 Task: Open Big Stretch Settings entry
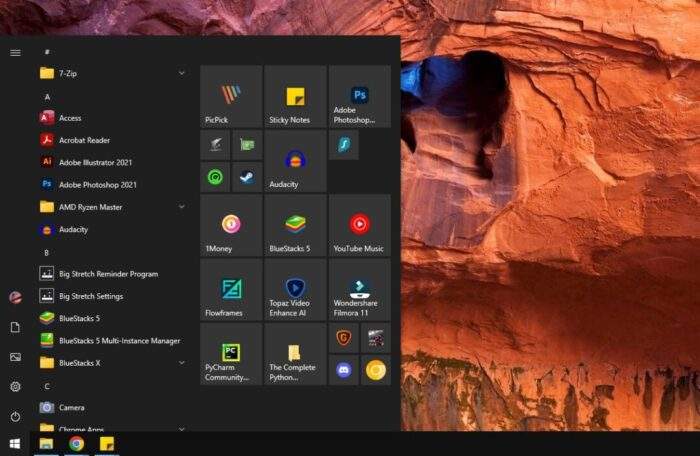(x=112, y=296)
